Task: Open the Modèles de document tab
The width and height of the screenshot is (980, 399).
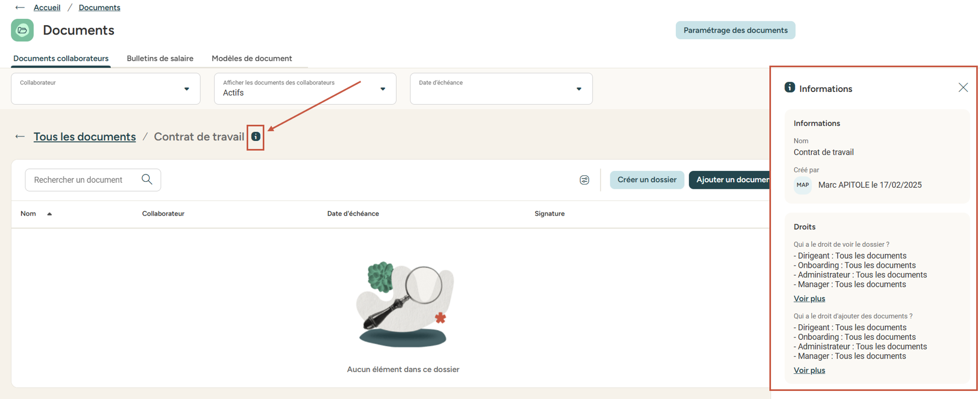Action: click(x=251, y=58)
